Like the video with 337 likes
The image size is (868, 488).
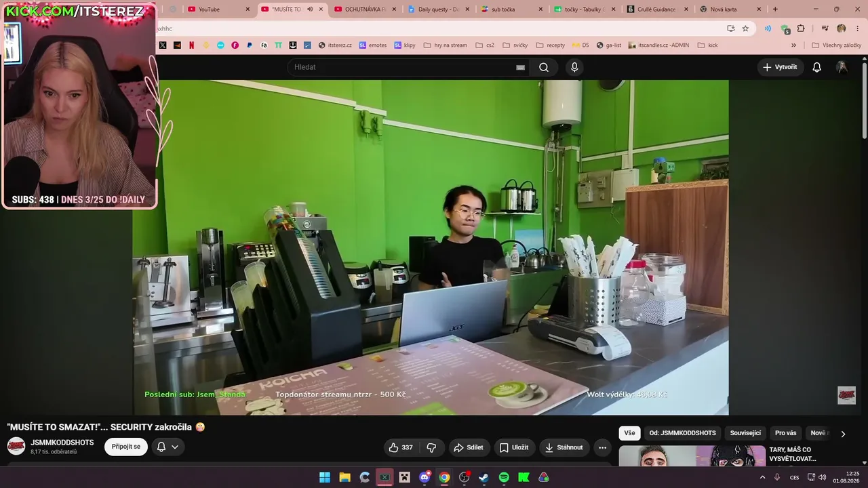401,447
